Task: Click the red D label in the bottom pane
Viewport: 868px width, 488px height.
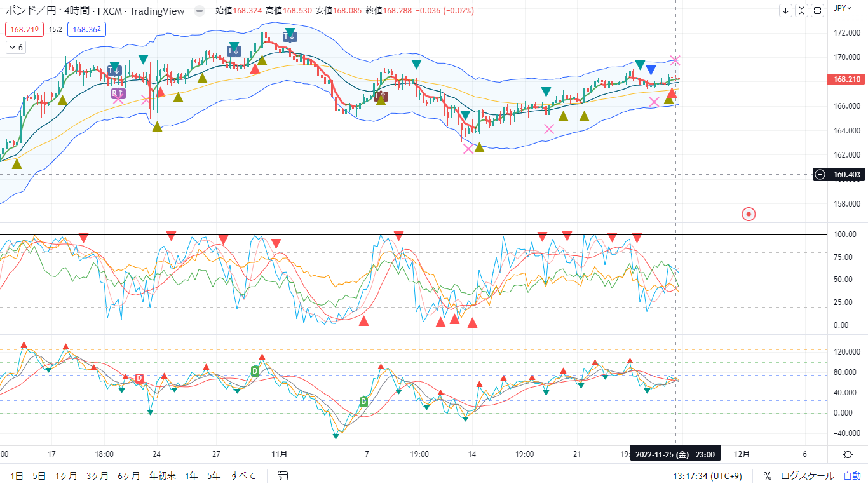Action: click(139, 378)
